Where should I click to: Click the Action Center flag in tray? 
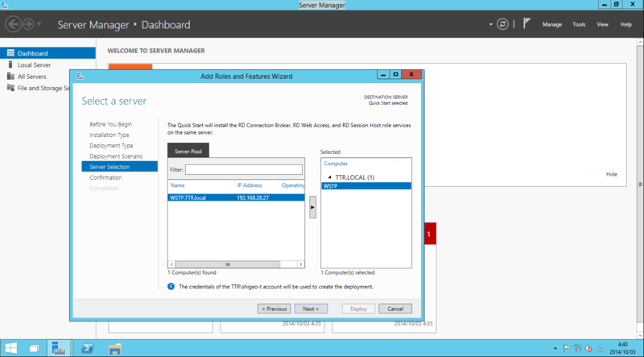567,348
